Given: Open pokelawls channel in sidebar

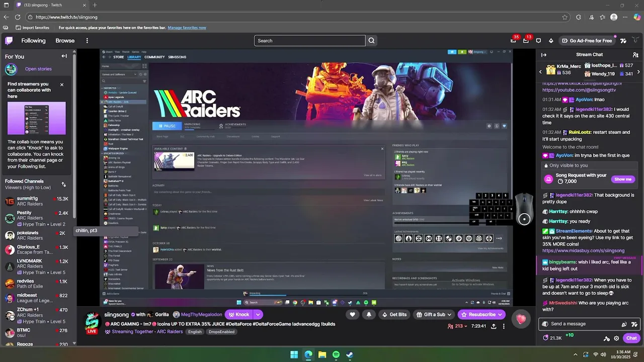Looking at the screenshot, I should click(38, 235).
